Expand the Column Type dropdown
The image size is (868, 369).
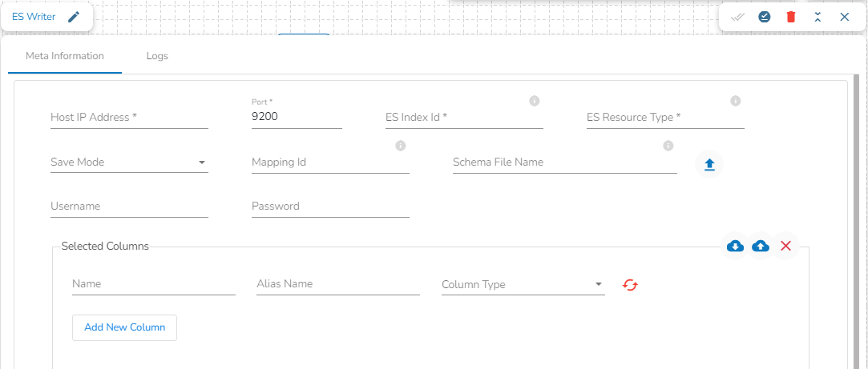point(523,284)
